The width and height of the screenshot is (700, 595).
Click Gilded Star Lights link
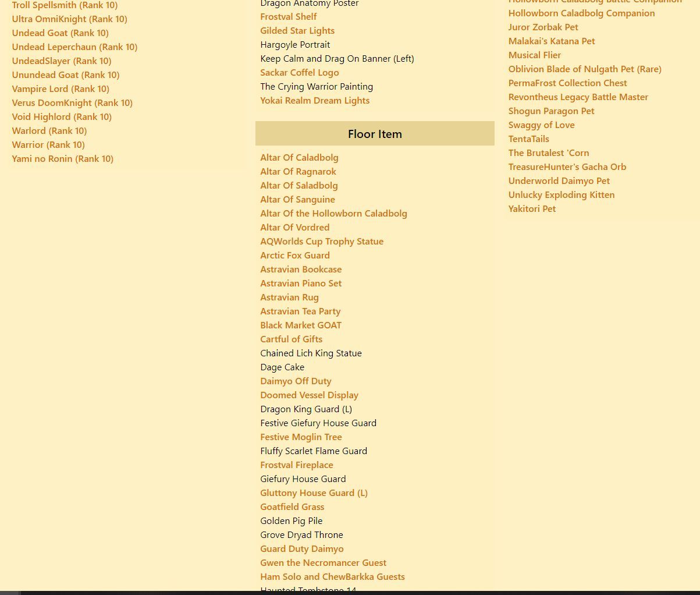297,30
